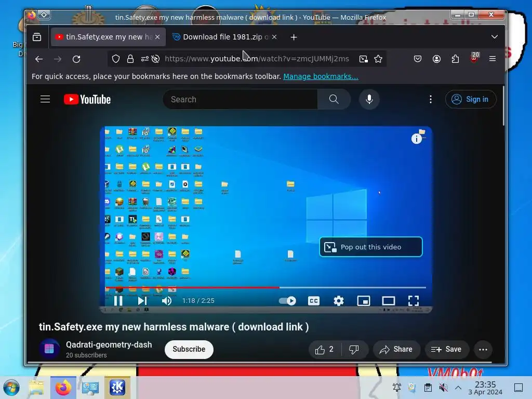Show video info card icon

coord(416,138)
